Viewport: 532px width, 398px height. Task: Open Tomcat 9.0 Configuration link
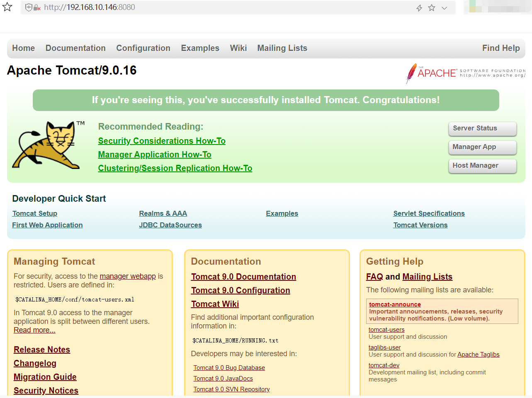240,290
